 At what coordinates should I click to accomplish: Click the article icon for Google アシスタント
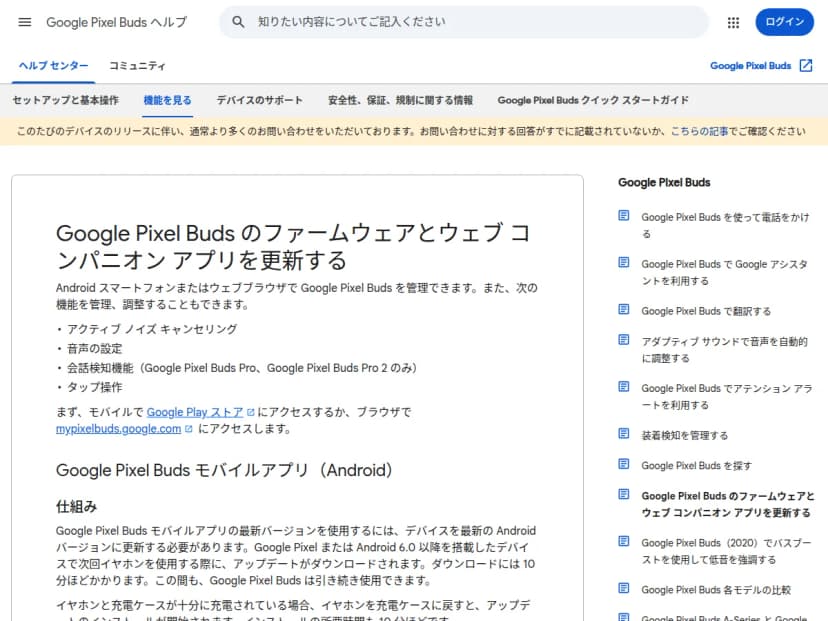click(x=624, y=262)
